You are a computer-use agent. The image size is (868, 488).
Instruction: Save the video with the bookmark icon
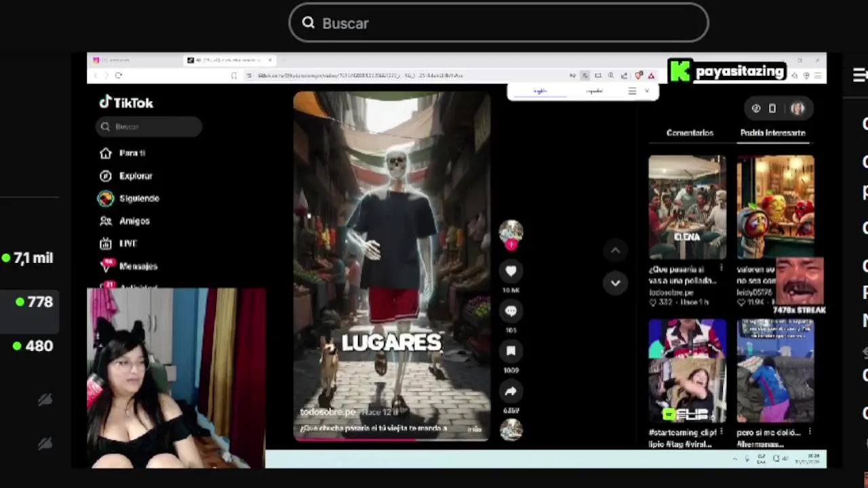511,351
